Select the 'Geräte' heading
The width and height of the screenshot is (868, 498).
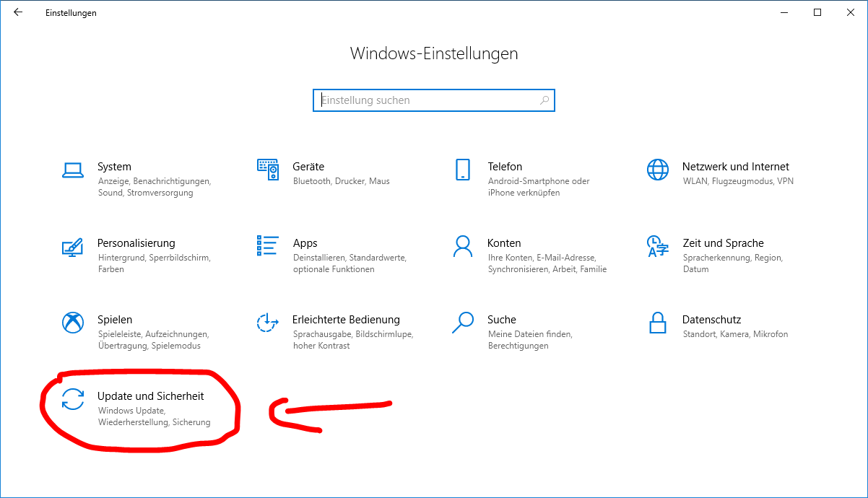click(308, 167)
